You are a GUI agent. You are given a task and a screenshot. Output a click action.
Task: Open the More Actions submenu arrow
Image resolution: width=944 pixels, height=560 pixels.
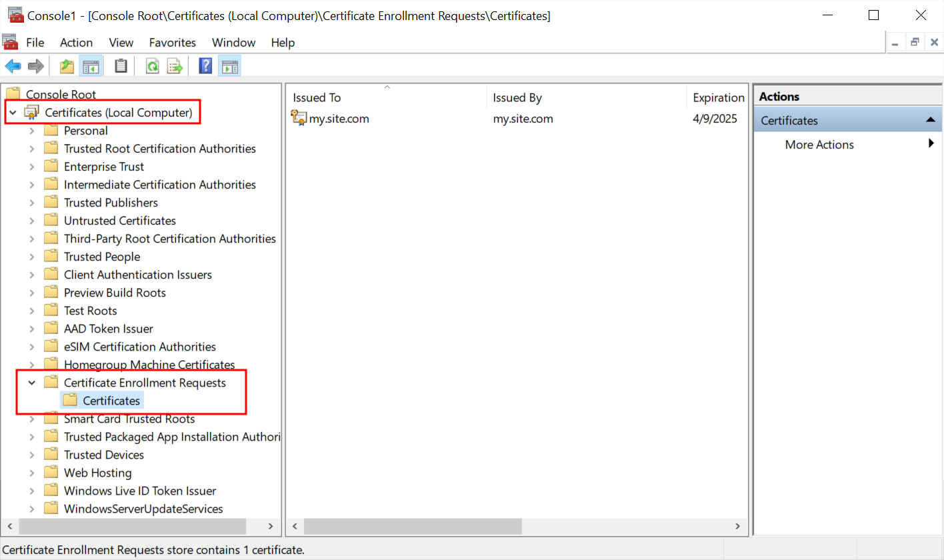click(931, 144)
